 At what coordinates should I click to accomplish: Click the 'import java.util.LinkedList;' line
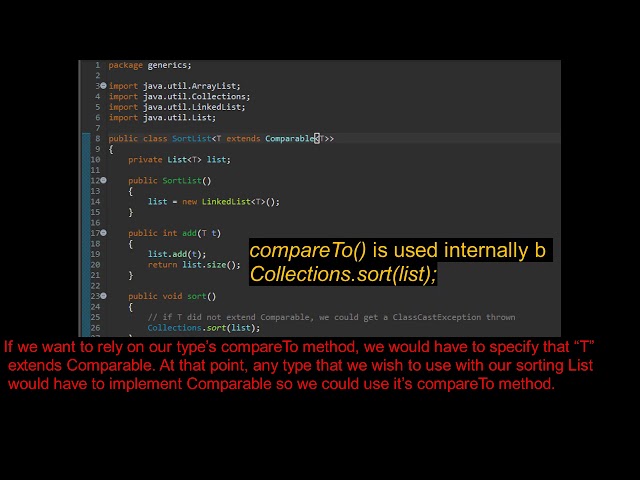[177, 107]
